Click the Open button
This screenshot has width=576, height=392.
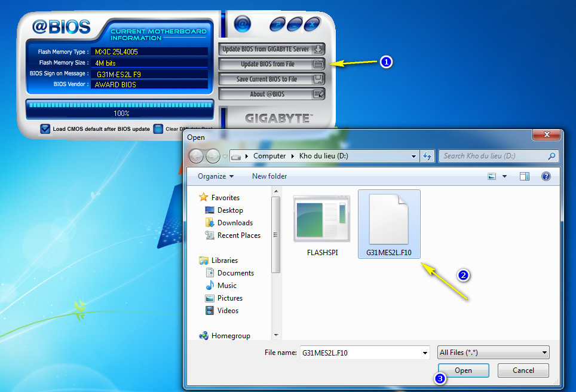click(463, 370)
